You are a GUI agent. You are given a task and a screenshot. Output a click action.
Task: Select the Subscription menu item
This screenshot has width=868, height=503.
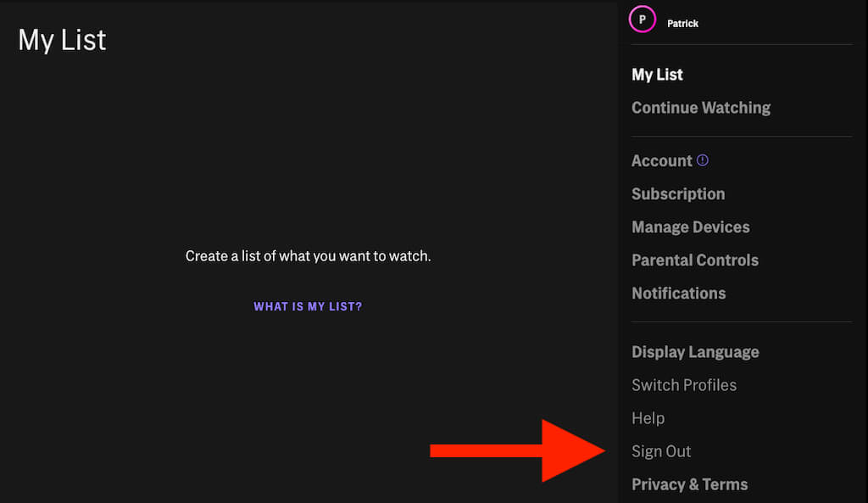(x=677, y=194)
